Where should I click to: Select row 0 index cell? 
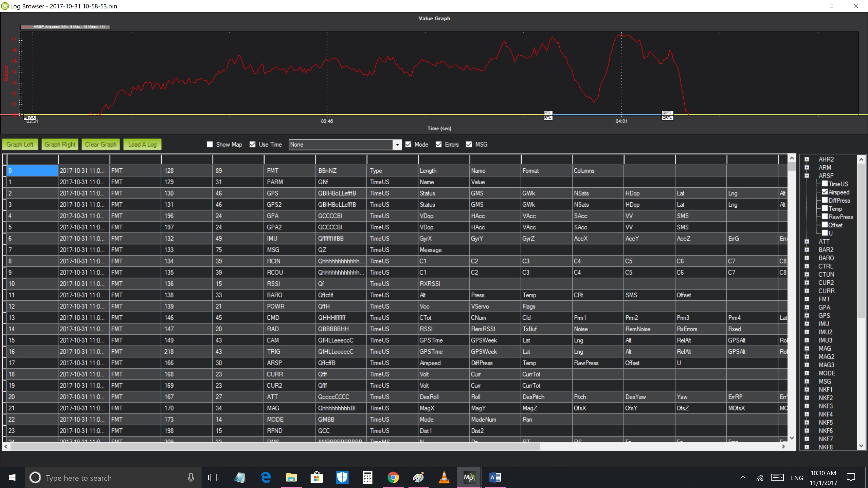(x=32, y=171)
